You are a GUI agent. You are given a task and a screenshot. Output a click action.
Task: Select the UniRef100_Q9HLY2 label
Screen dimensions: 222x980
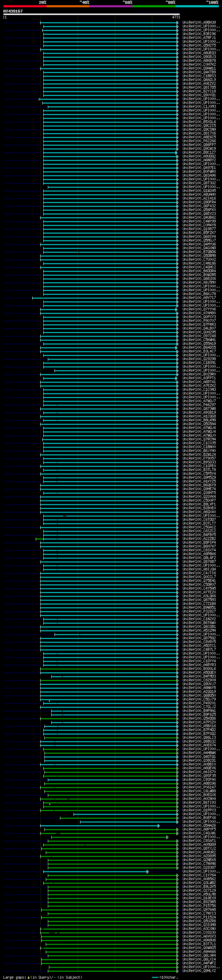(199, 971)
